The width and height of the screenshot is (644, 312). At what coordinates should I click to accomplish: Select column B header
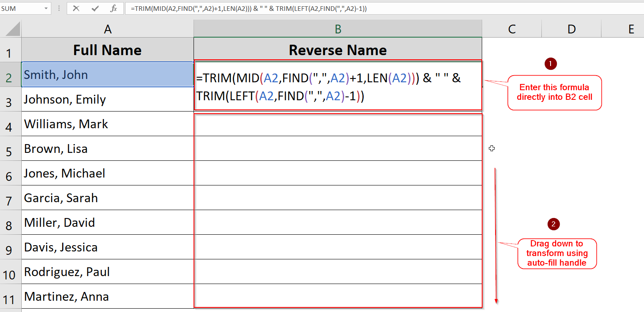click(x=338, y=28)
